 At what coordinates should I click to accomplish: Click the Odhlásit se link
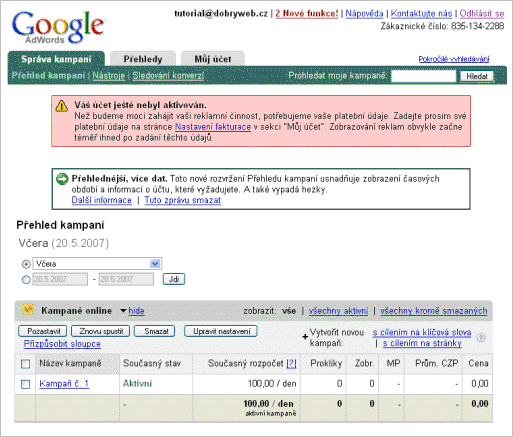click(482, 14)
